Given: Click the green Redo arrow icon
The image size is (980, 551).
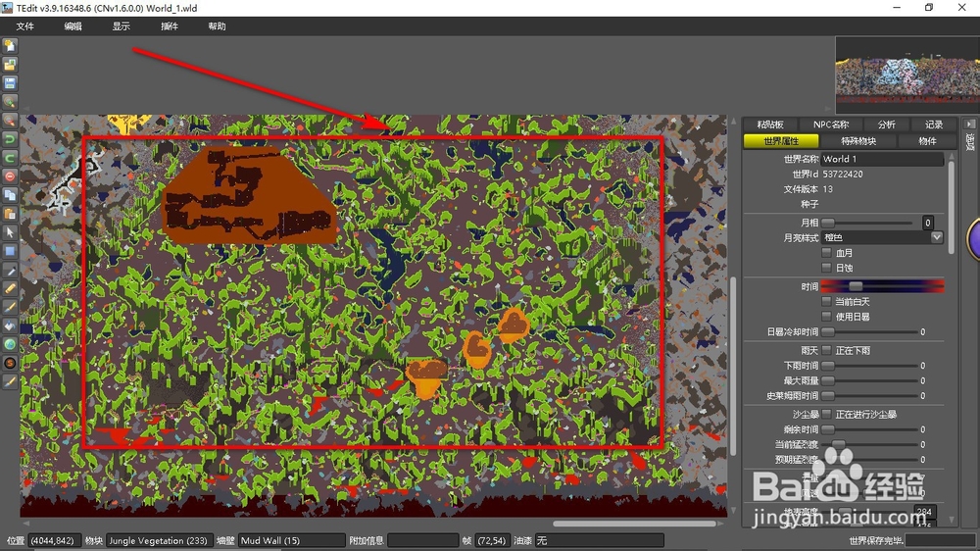Looking at the screenshot, I should coord(10,158).
